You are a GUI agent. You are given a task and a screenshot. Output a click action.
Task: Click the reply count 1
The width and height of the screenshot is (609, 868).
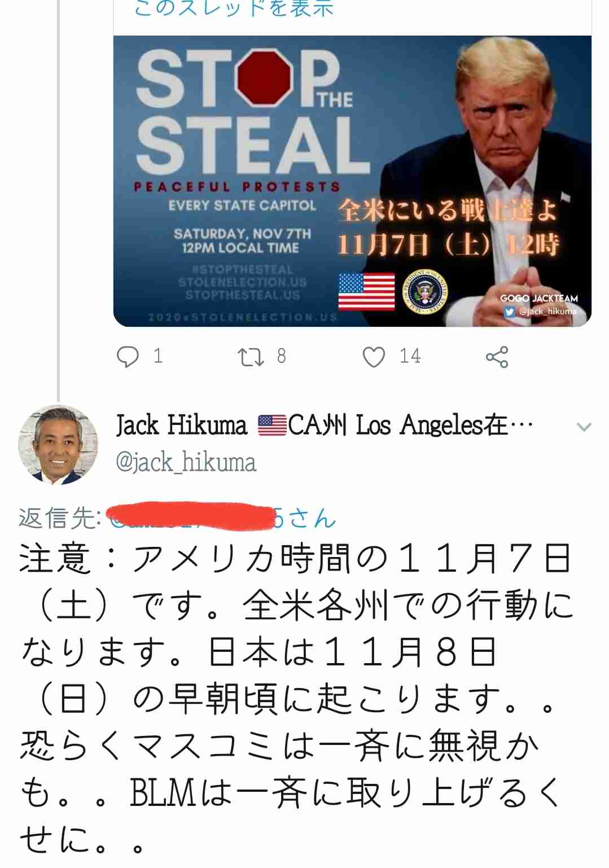pos(158,356)
